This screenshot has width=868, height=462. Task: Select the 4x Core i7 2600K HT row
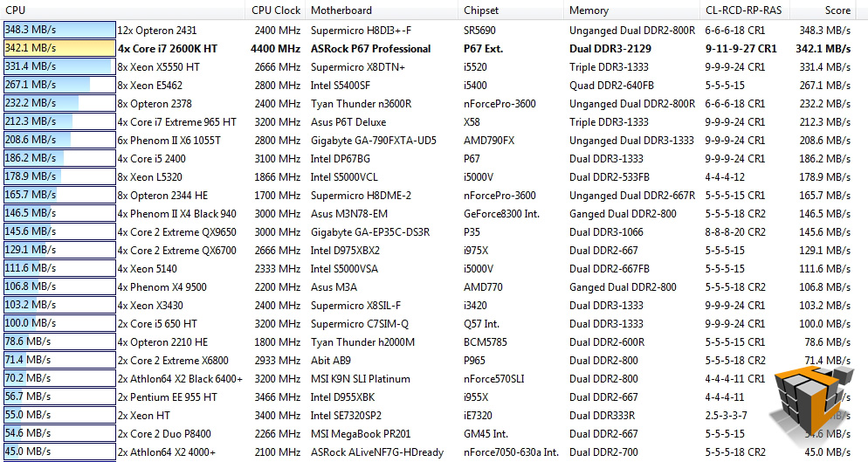tap(434, 48)
